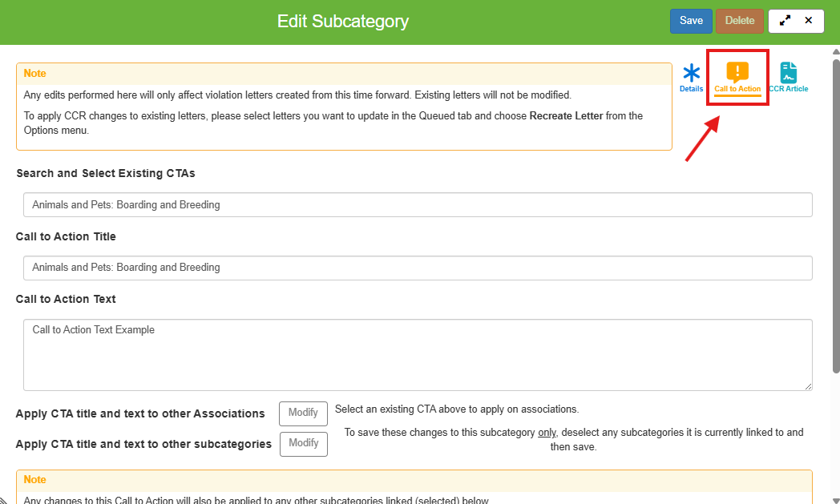Open the CCR Article document icon
This screenshot has height=504, width=840.
pyautogui.click(x=788, y=72)
